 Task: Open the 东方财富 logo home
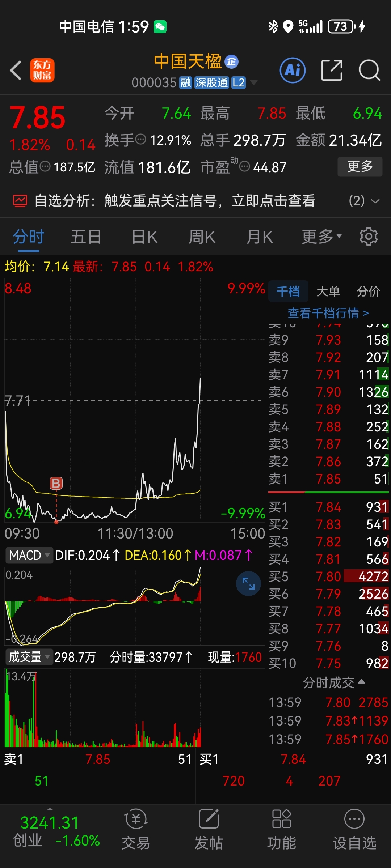(42, 70)
